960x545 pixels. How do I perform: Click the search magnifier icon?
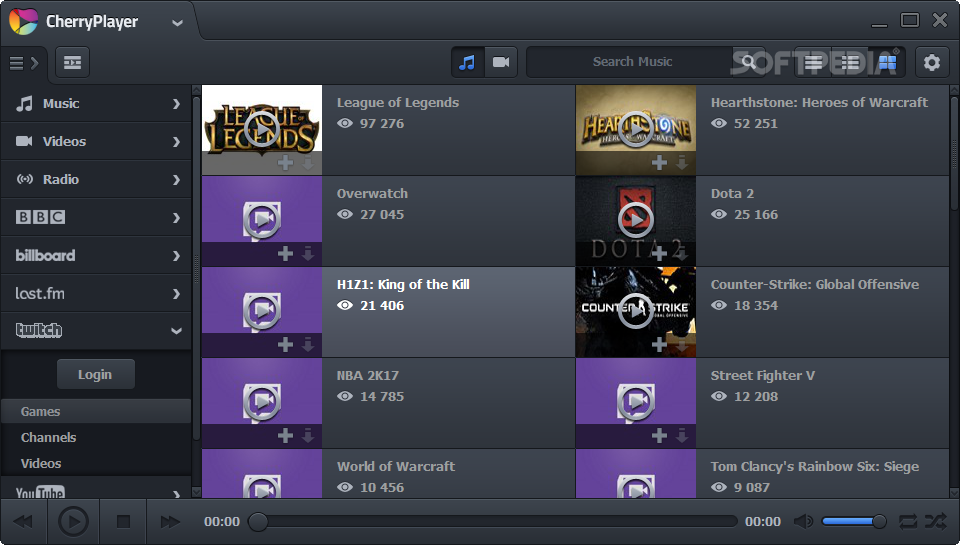[x=748, y=62]
